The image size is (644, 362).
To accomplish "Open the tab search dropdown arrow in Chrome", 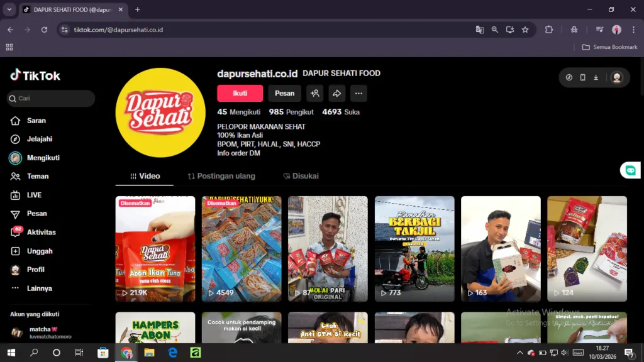I will coord(9,9).
